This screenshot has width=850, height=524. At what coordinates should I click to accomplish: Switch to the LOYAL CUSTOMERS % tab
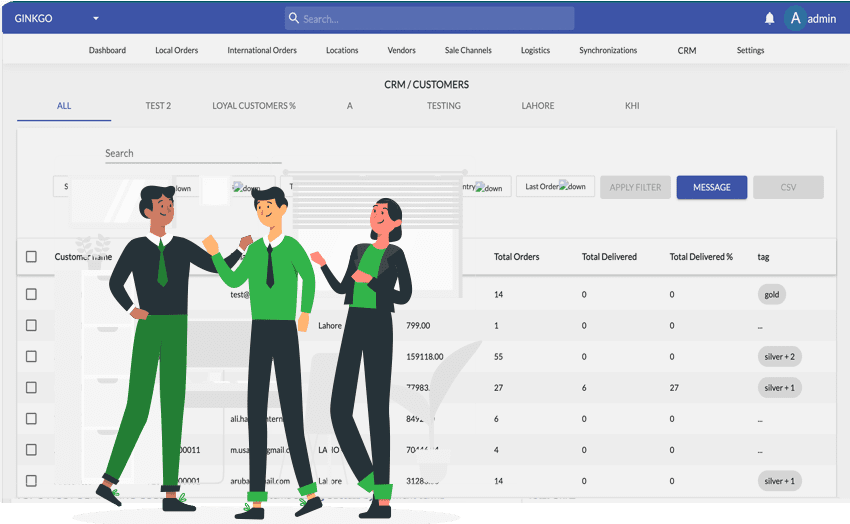coord(254,105)
